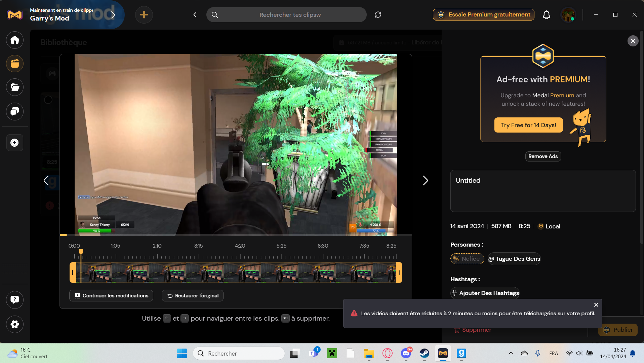Click the video progress bar

(236, 235)
